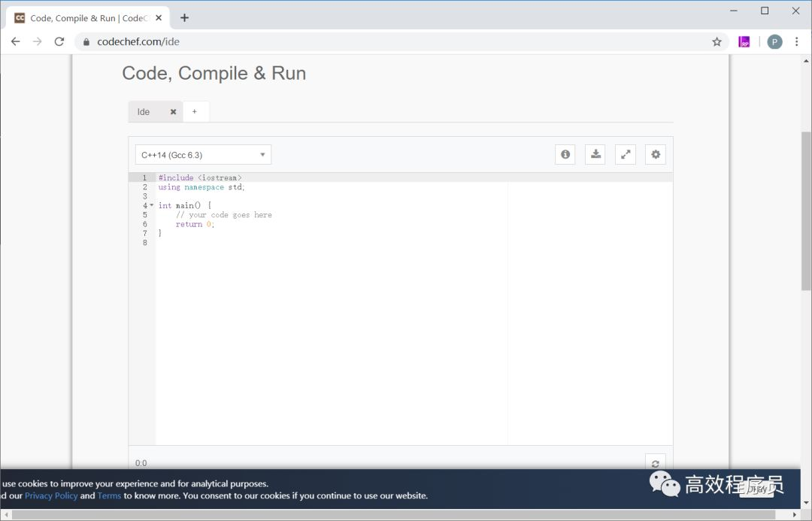Download the code file

(595, 154)
